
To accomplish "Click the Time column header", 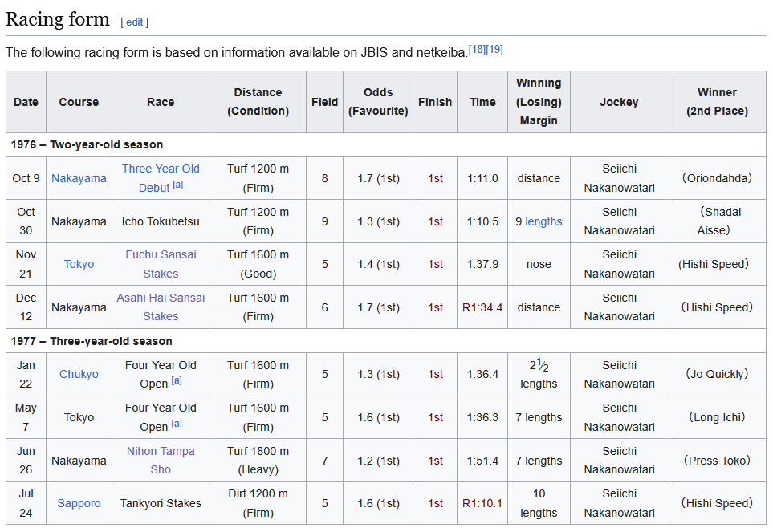I will point(482,102).
